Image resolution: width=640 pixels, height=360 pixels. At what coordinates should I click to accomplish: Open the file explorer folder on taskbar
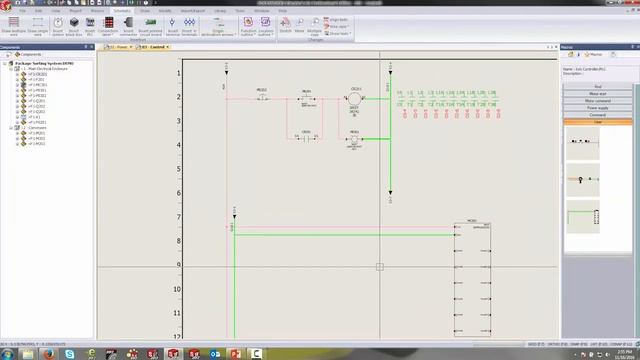click(28, 354)
